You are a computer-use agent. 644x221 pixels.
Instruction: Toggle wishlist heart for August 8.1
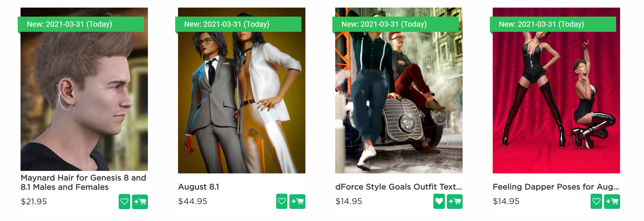[x=282, y=201]
